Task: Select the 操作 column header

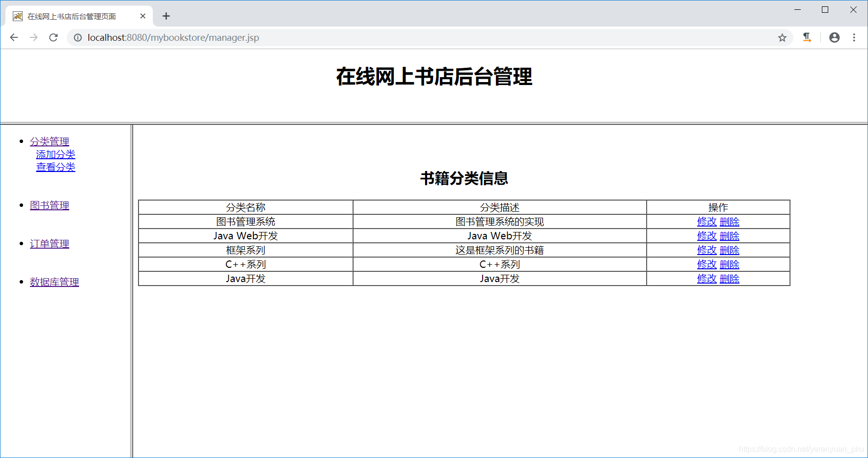Action: [x=718, y=207]
